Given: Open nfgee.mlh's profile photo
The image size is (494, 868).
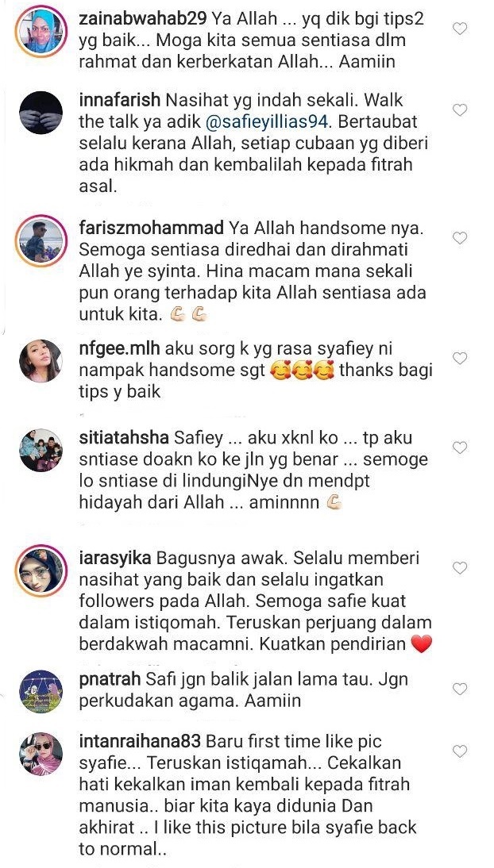Looking at the screenshot, I should pyautogui.click(x=41, y=361).
